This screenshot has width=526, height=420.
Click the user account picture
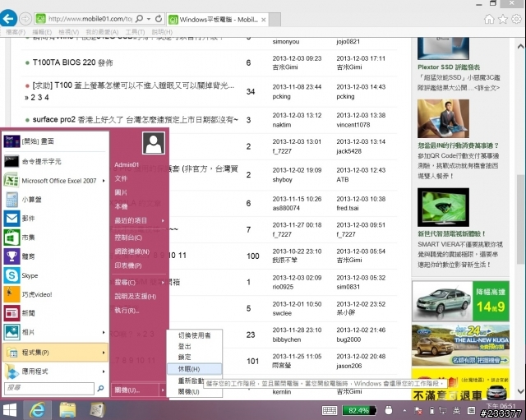click(x=153, y=144)
